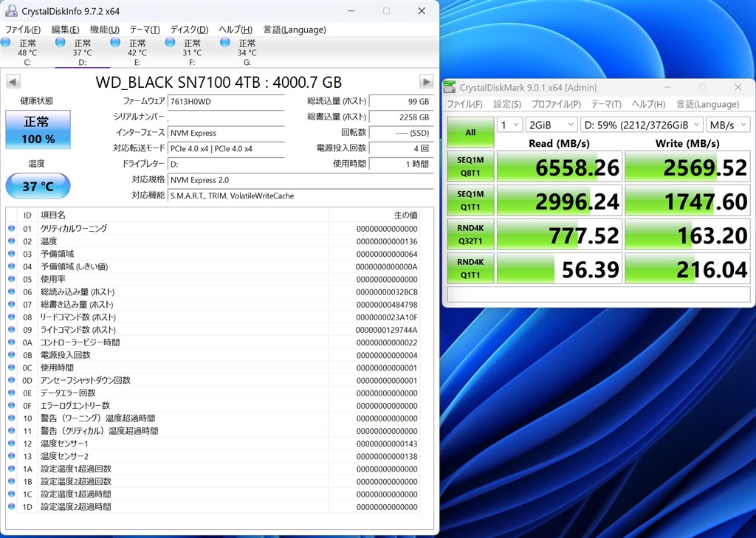Open ファイル(F) menu in CrystalDiskMark
756x538 pixels.
(x=465, y=104)
